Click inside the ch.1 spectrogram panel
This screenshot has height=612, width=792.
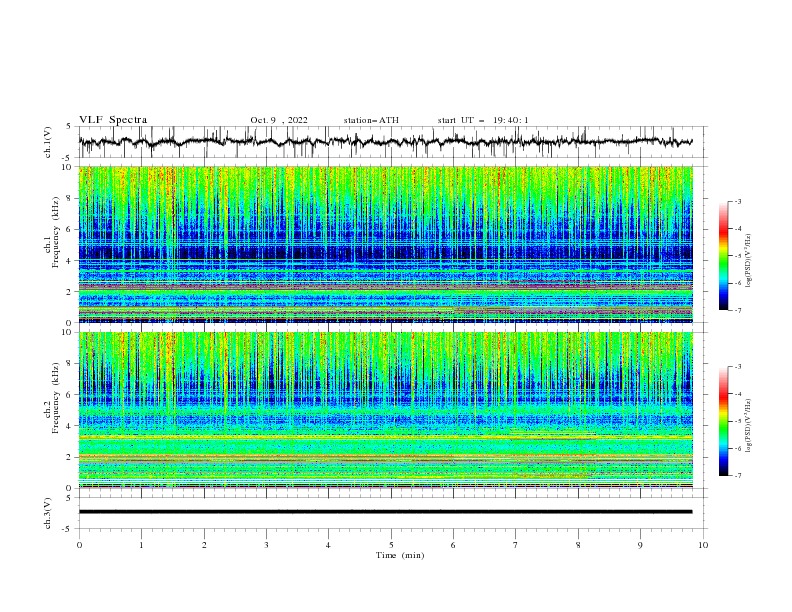(x=385, y=244)
